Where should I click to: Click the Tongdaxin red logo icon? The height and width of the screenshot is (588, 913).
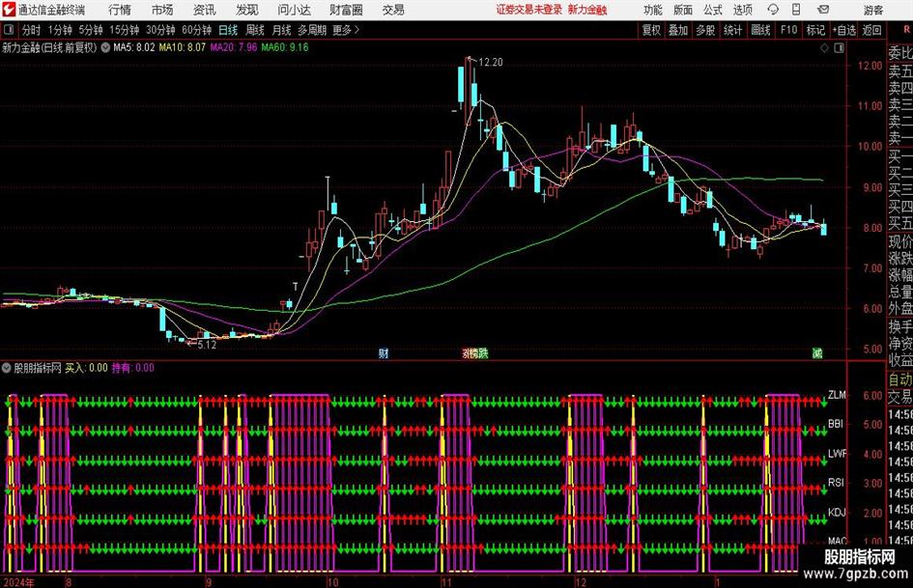tap(9, 10)
